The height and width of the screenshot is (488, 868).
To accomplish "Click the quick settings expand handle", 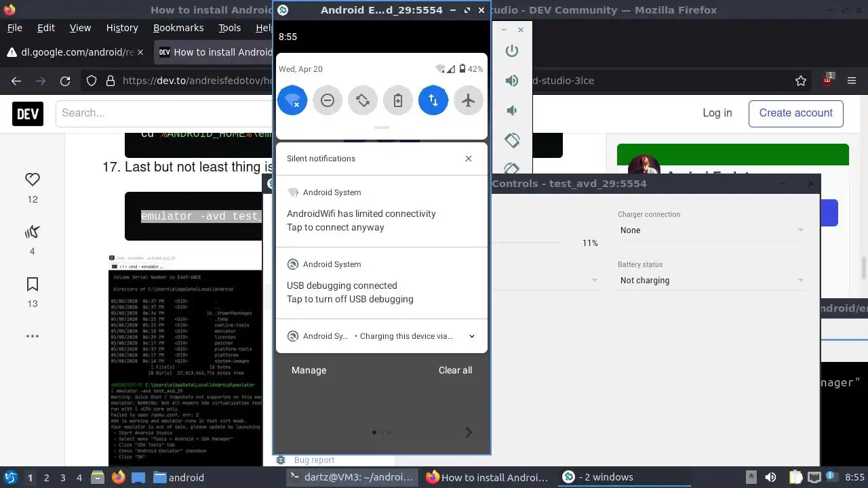I will coord(382,127).
